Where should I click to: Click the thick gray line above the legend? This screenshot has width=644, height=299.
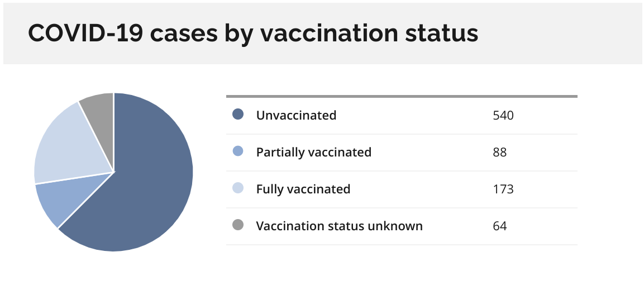pyautogui.click(x=402, y=97)
